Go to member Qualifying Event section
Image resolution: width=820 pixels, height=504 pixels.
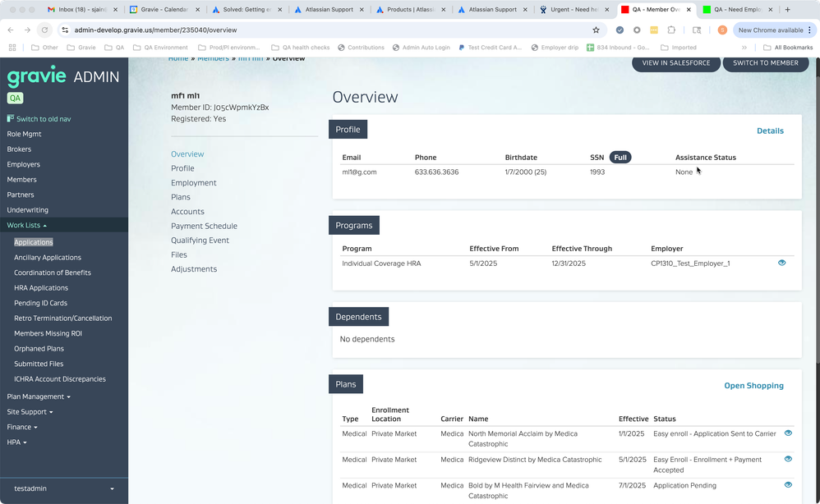(200, 241)
